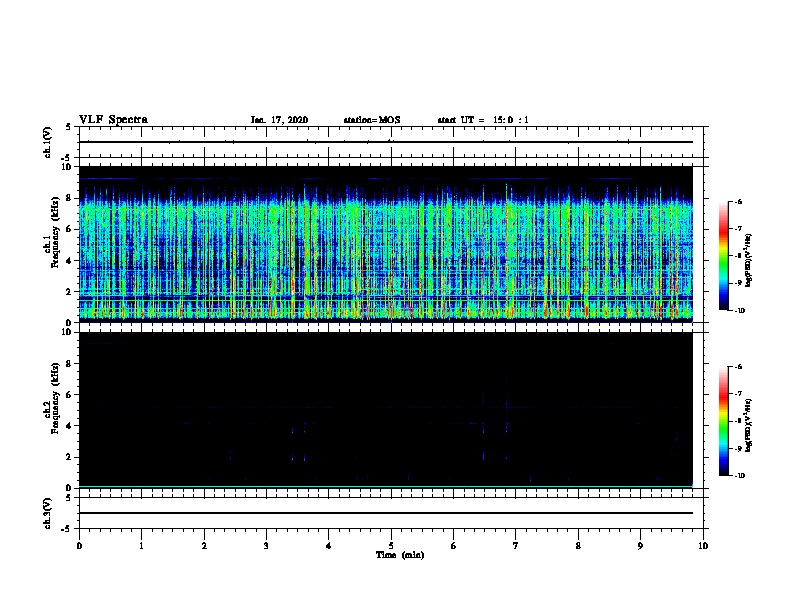Viewport: 792px width, 612px height.
Task: Click the time axis tick label "4"
Action: click(329, 546)
